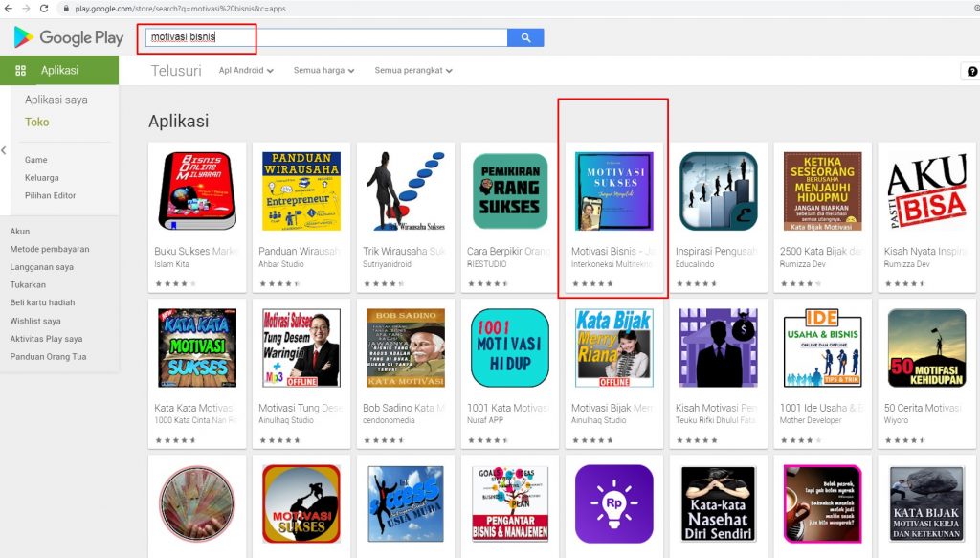This screenshot has height=558, width=980.
Task: Open Kata Kata Motivasi Sukses icon
Action: click(x=197, y=347)
